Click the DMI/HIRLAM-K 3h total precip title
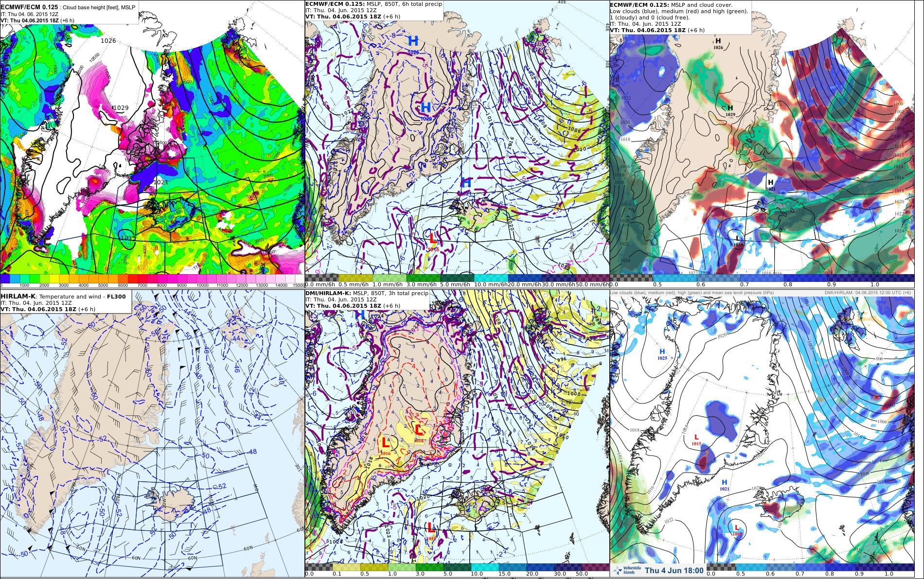This screenshot has width=924, height=579. click(367, 293)
